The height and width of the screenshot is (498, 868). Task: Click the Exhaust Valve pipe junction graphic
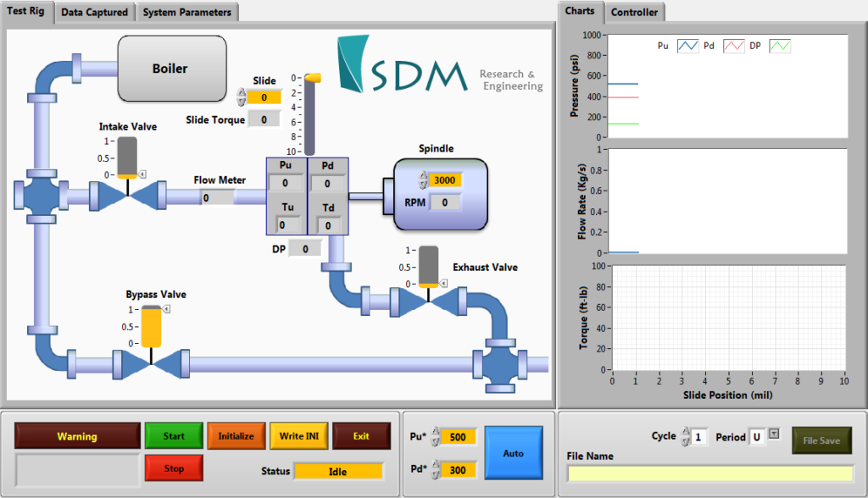click(428, 301)
